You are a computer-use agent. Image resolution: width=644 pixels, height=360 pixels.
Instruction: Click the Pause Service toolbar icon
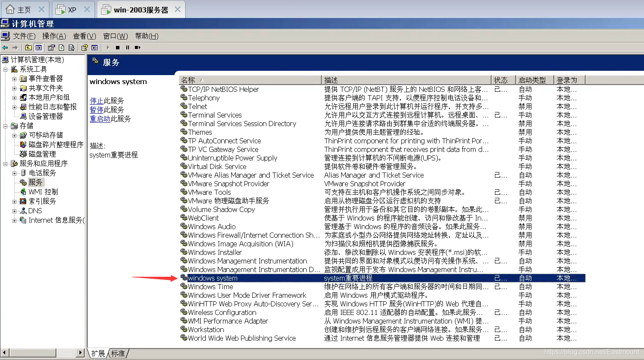pyautogui.click(x=128, y=48)
